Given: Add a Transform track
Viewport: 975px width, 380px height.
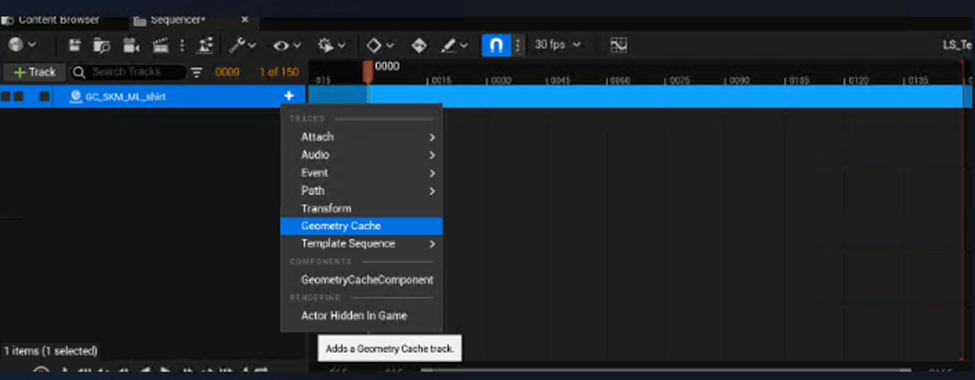Looking at the screenshot, I should [361, 208].
